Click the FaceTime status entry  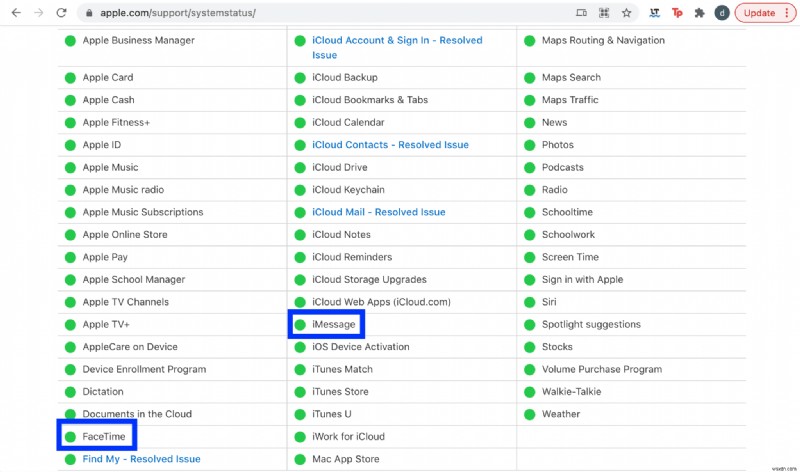(105, 437)
